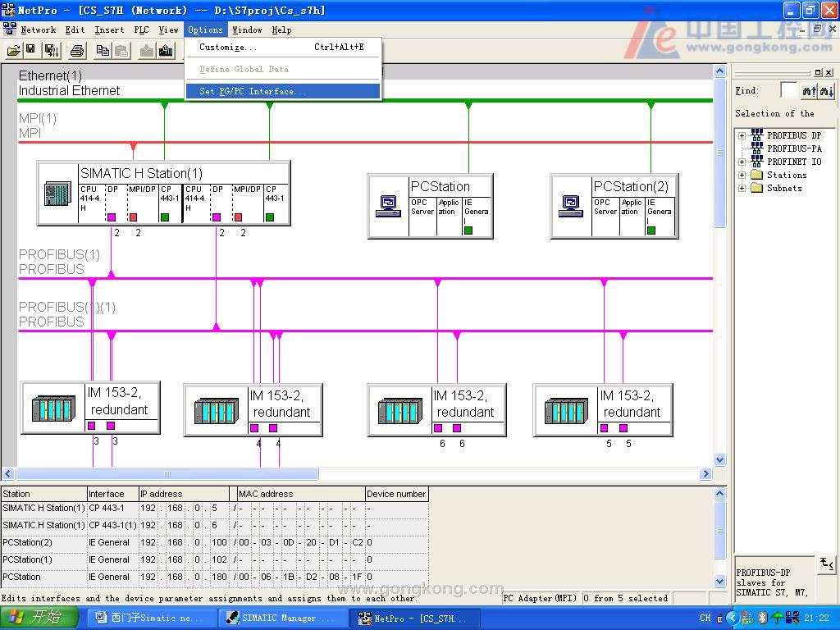Viewport: 840px width, 630px height.
Task: Expand the PROFINET IO catalog node
Action: pyautogui.click(x=742, y=162)
